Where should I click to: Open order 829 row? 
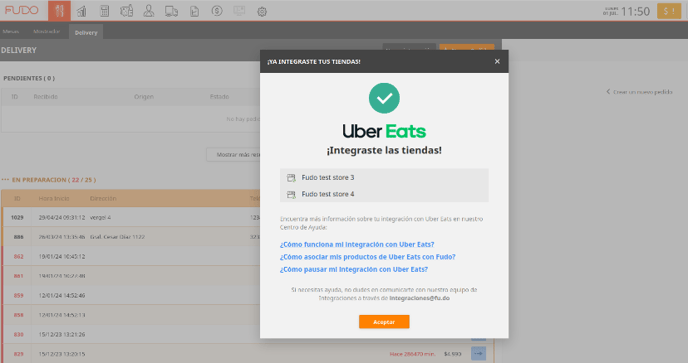248,353
